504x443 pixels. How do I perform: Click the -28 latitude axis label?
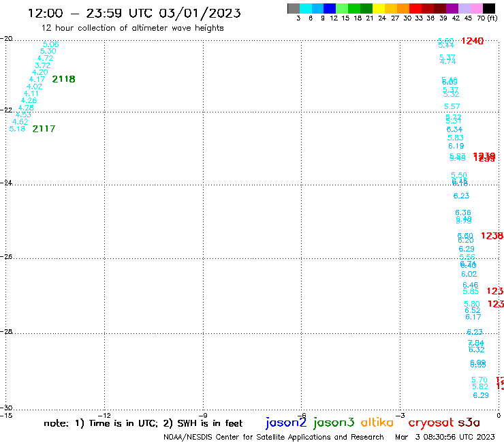click(x=6, y=331)
